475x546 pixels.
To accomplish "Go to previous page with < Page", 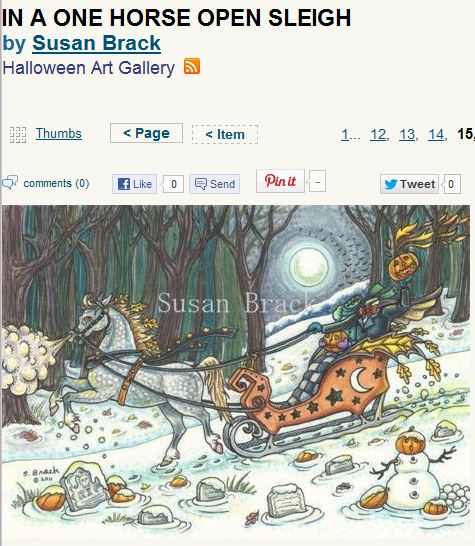I will tap(146, 133).
